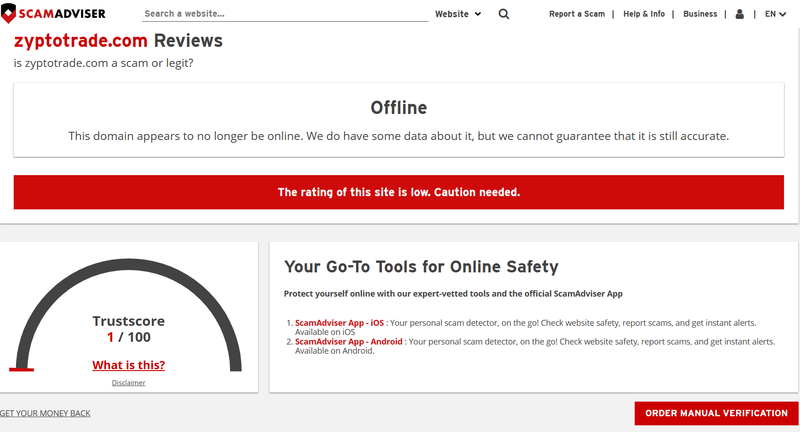Click the 'What is this?' trustscore link
This screenshot has height=432, width=800.
pos(129,365)
